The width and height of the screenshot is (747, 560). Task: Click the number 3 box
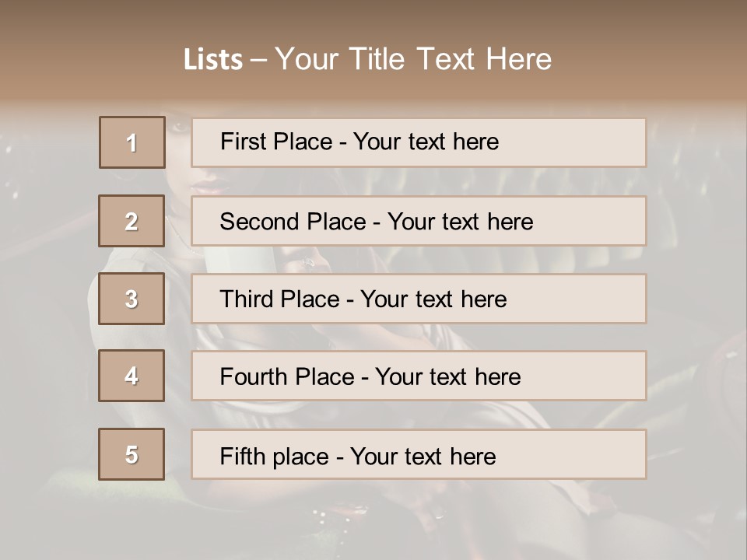(132, 299)
